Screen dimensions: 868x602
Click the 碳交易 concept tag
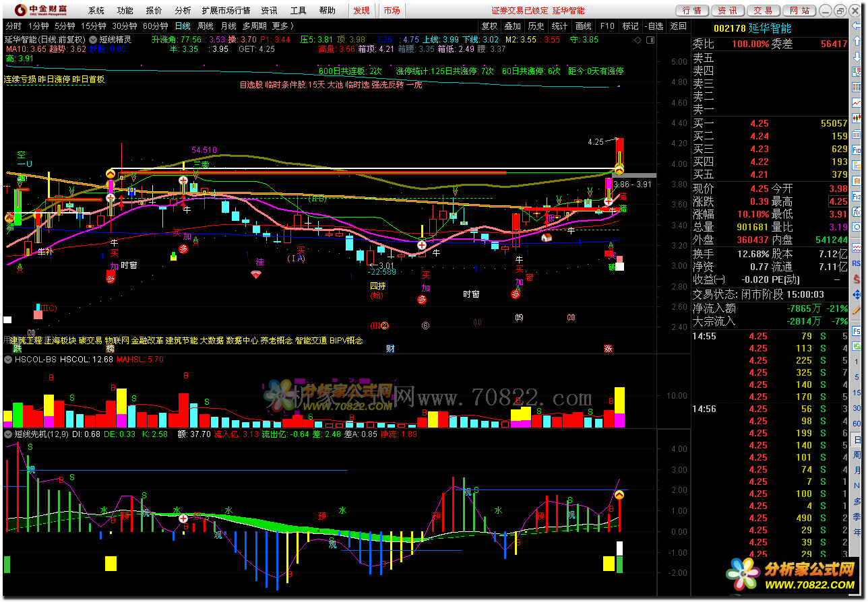[90, 341]
